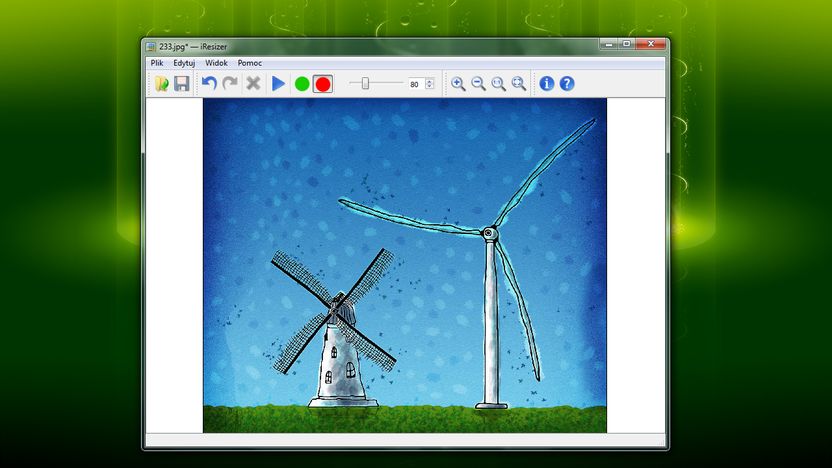Decrease brush size with the stepper down arrow
This screenshot has height=468, width=832.
tap(429, 86)
